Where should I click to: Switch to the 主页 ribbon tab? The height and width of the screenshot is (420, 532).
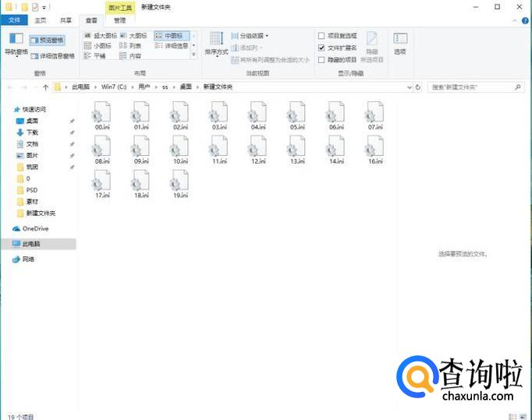(40, 20)
